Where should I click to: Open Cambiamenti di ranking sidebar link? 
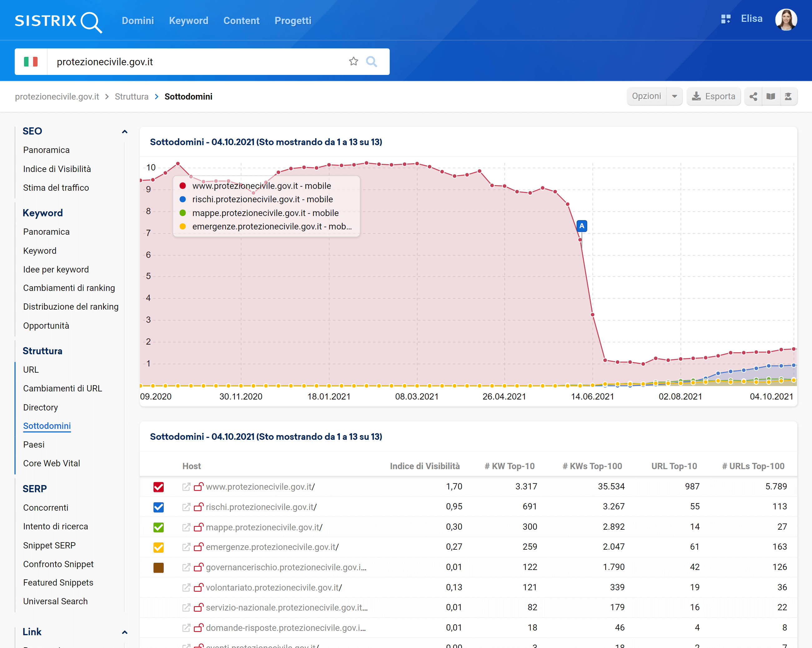click(x=69, y=288)
